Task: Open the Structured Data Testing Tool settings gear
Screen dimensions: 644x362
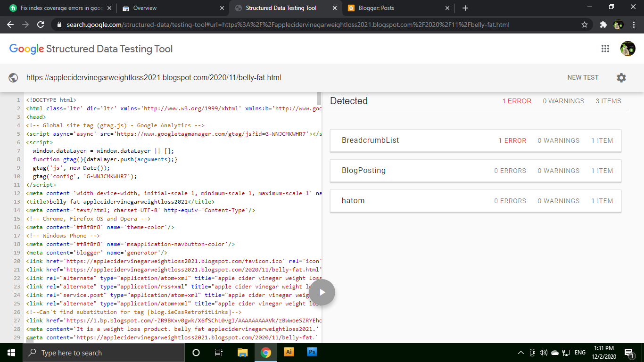Action: (621, 77)
